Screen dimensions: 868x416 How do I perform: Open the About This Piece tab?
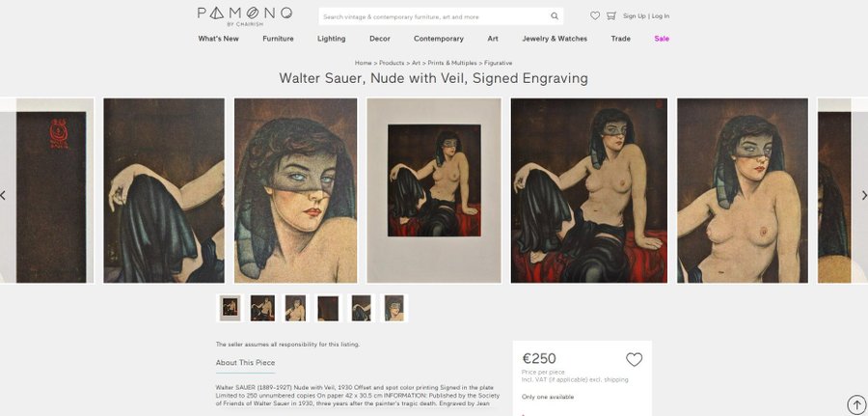coord(245,363)
